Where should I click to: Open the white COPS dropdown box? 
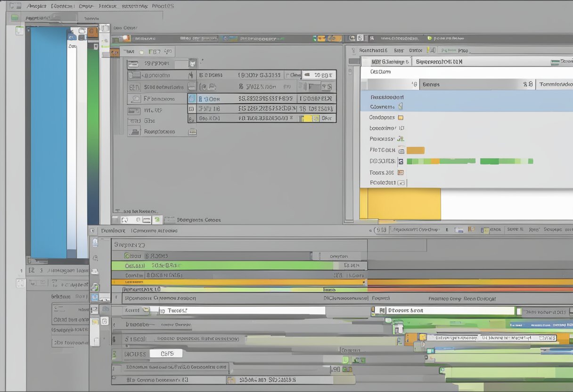coord(166,353)
